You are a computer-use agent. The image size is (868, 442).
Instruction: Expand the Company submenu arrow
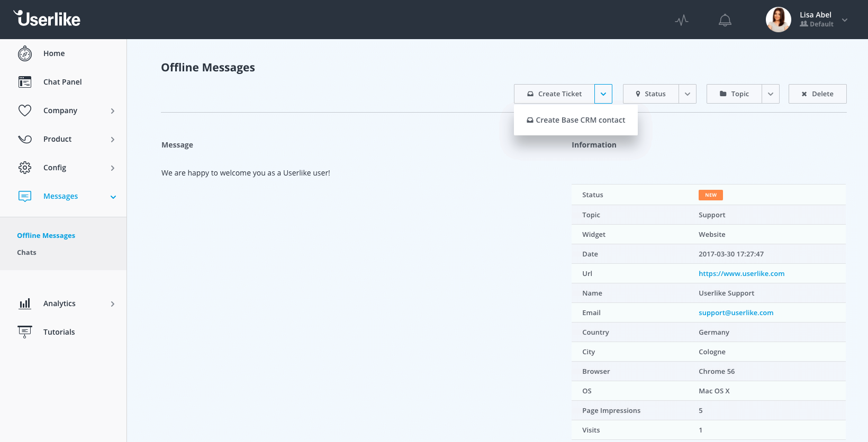[113, 111]
